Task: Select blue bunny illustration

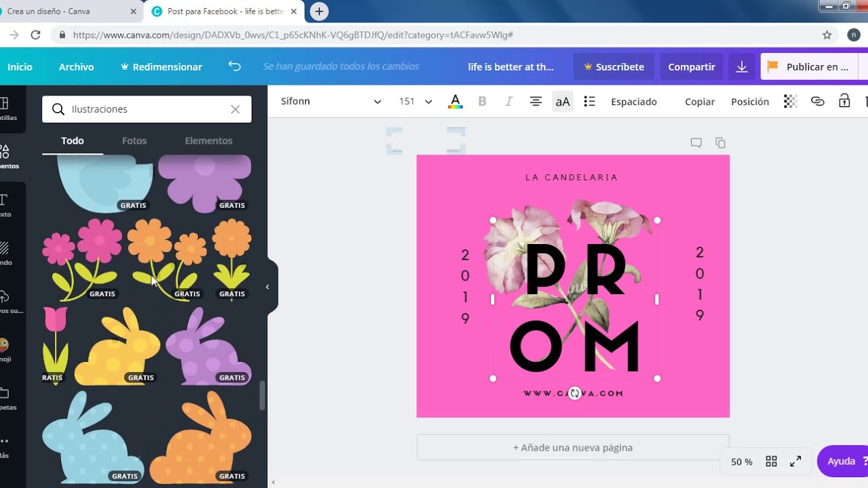Action: point(93,436)
